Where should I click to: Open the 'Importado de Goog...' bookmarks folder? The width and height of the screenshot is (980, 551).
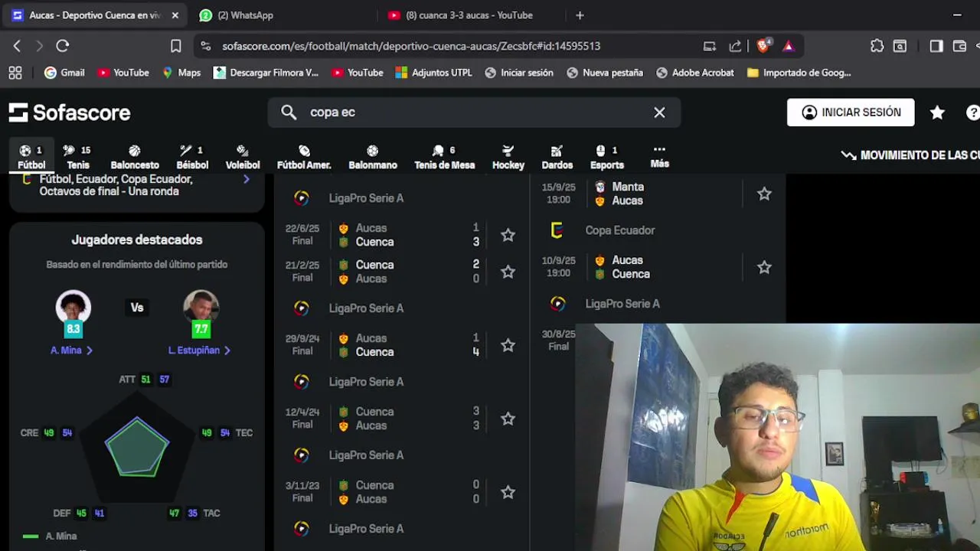pos(799,73)
